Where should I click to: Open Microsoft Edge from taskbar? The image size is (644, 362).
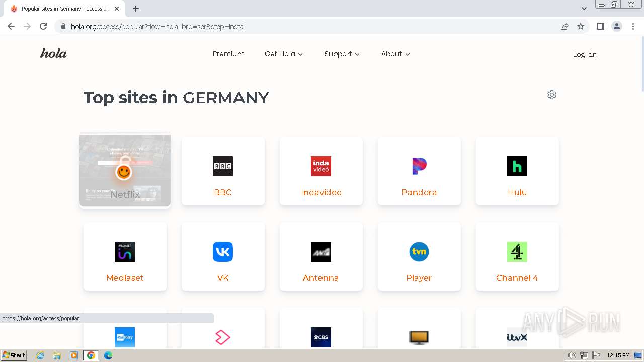108,355
